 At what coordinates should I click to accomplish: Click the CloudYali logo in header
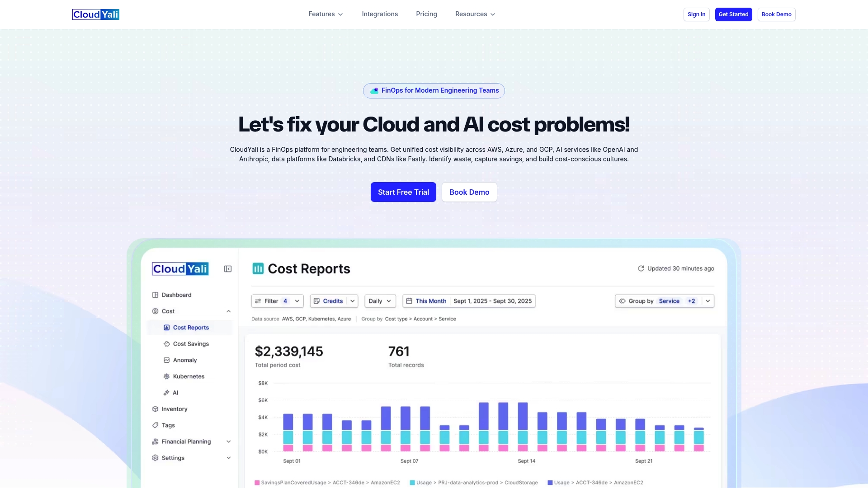[96, 14]
